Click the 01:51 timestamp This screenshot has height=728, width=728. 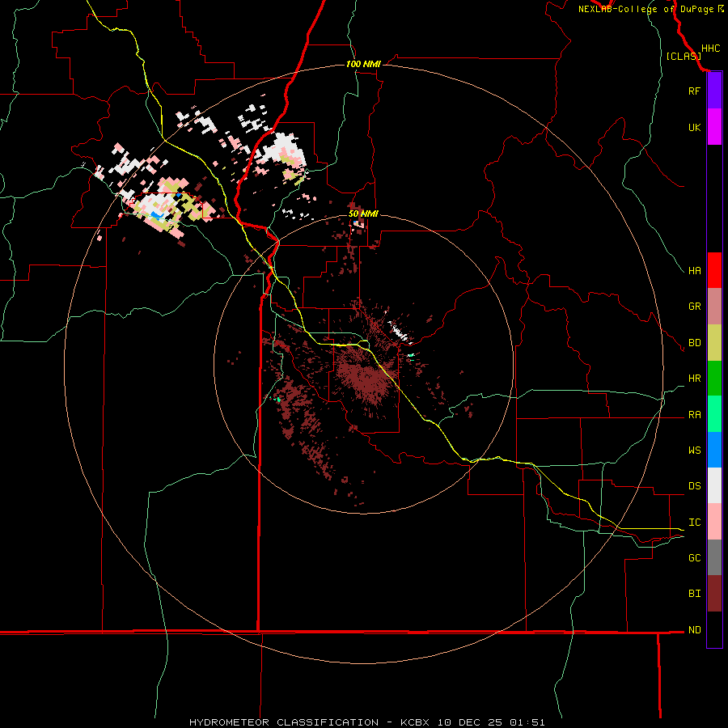point(527,722)
